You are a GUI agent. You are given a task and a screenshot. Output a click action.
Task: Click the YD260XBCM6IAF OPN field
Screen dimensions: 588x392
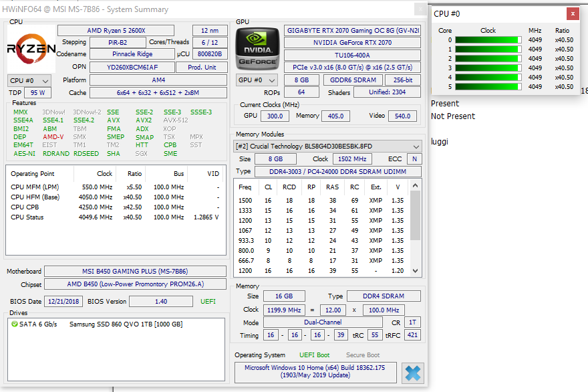click(132, 67)
